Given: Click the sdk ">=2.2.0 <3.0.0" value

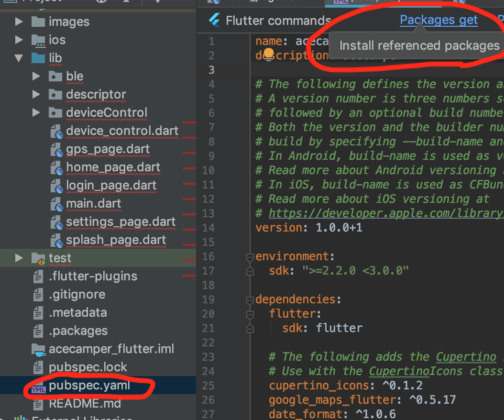Looking at the screenshot, I should click(x=355, y=271).
